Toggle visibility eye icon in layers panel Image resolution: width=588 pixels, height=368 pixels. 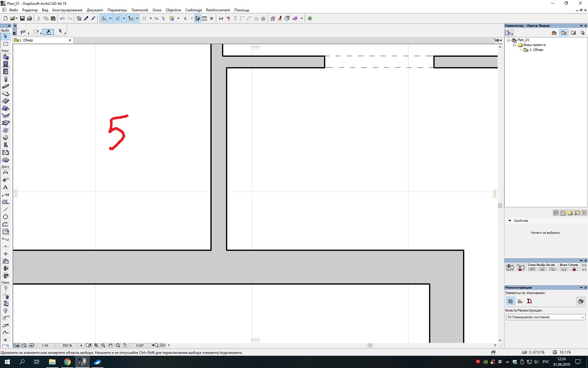click(x=510, y=267)
